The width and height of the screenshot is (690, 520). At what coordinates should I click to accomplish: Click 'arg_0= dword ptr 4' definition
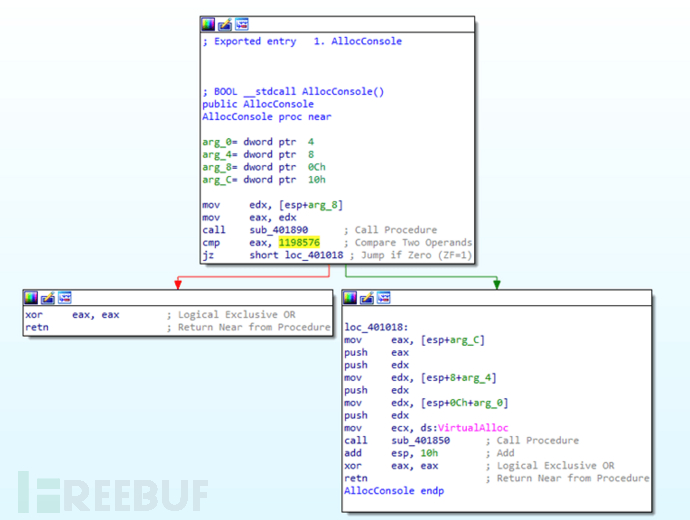tap(258, 142)
